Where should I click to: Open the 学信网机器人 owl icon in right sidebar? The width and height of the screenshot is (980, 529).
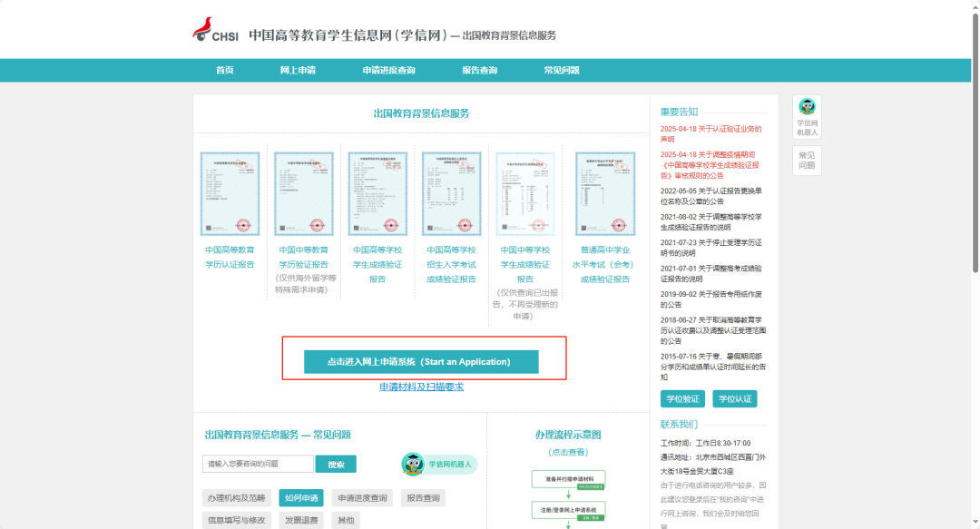[807, 117]
